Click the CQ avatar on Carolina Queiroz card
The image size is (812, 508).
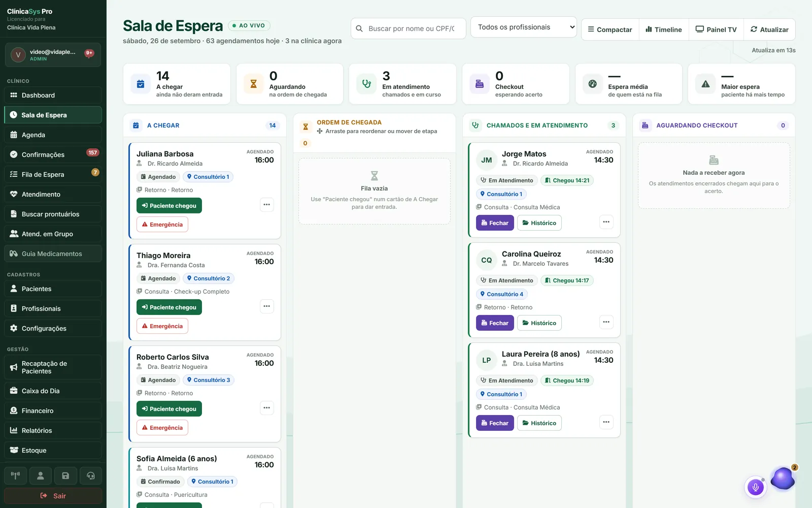click(486, 260)
